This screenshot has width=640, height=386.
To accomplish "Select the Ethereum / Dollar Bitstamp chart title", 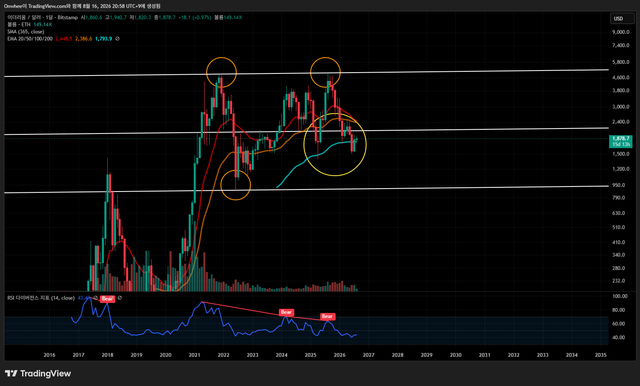I will (42, 18).
